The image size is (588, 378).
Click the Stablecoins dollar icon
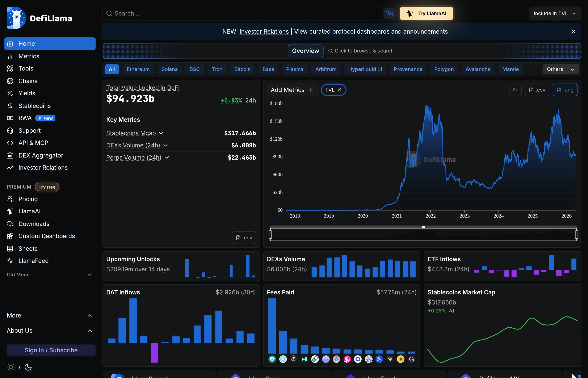[10, 106]
